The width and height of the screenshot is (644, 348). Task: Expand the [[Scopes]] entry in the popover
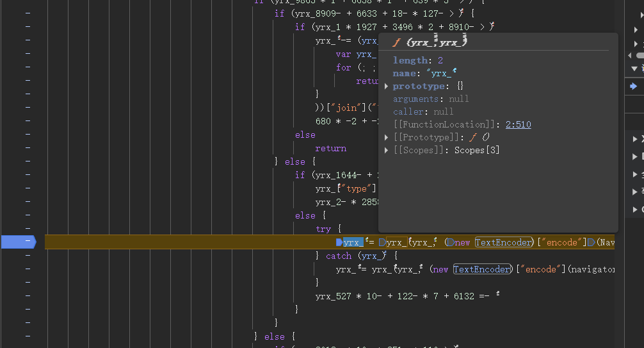click(386, 151)
